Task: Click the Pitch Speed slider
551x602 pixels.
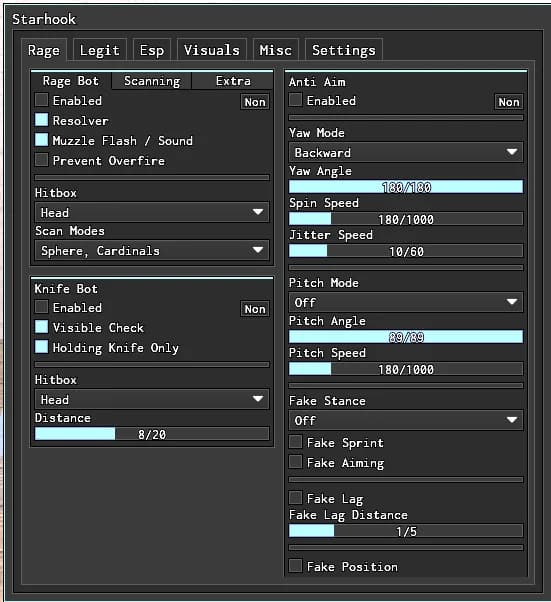Action: tap(406, 369)
